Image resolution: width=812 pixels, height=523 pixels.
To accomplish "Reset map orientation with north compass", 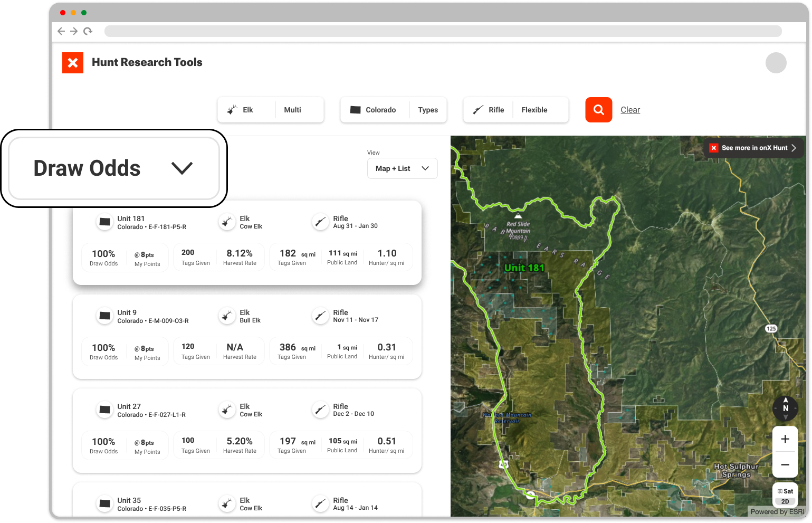I will coord(785,408).
